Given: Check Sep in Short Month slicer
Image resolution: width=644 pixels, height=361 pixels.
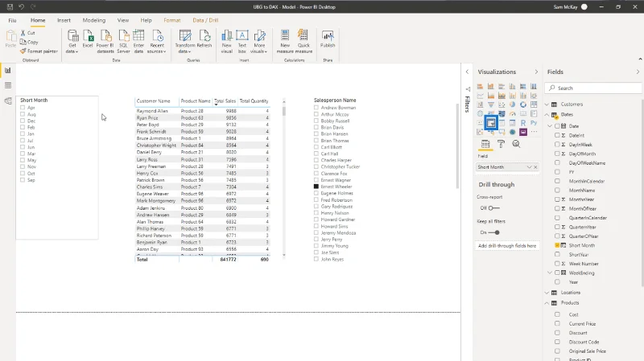Looking at the screenshot, I should pyautogui.click(x=23, y=179).
